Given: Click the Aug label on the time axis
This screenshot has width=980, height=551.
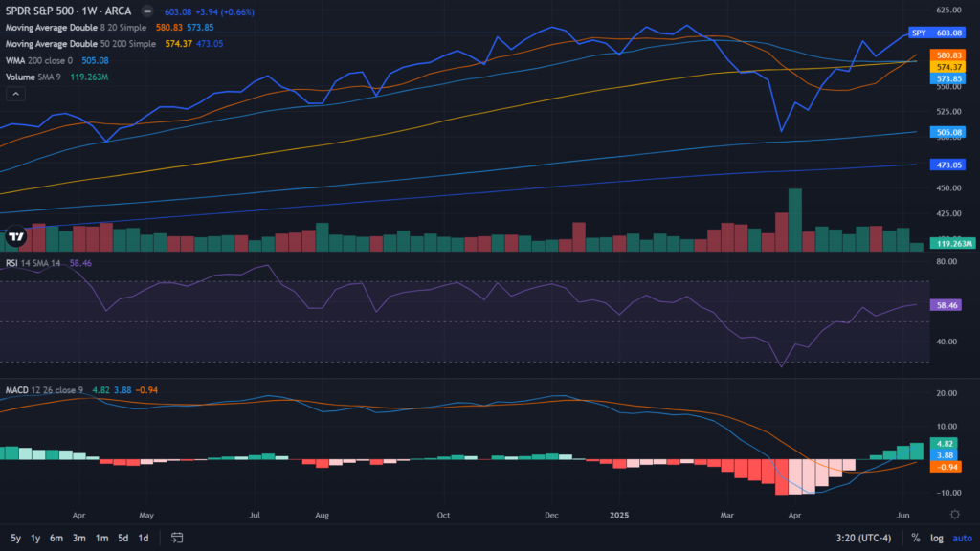Looking at the screenshot, I should (x=322, y=516).
